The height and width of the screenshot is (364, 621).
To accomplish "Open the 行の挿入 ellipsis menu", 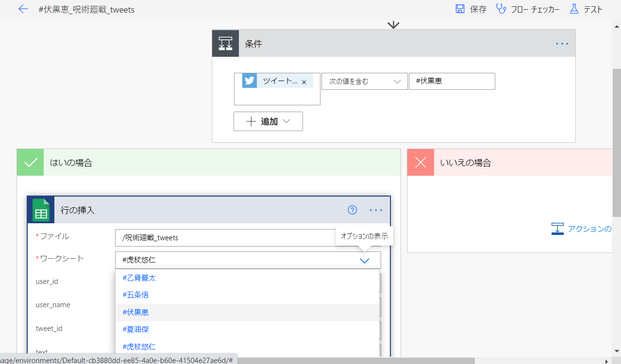I will pyautogui.click(x=376, y=210).
